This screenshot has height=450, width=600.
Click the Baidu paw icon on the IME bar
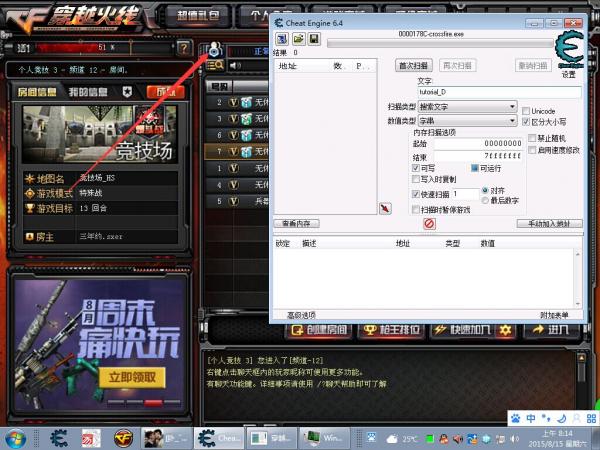coord(516,418)
